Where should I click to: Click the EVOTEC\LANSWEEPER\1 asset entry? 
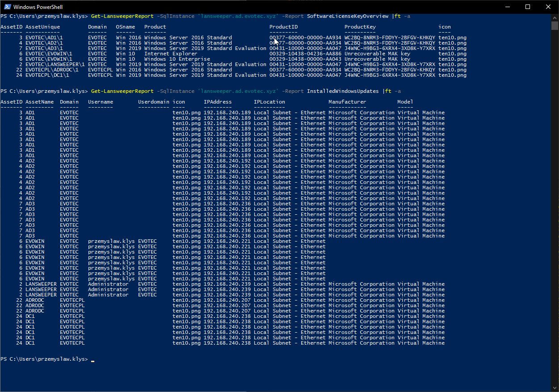pos(55,64)
